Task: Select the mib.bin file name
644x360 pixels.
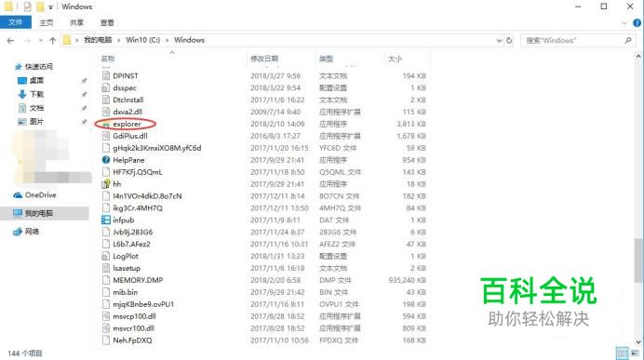Action: (x=126, y=292)
